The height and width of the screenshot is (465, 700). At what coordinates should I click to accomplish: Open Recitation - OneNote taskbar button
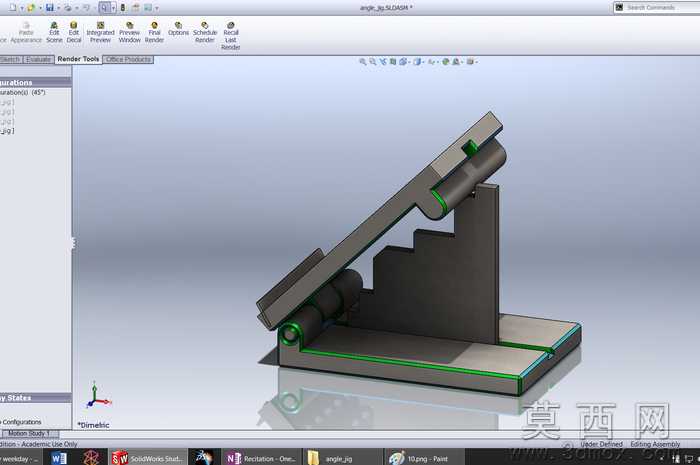click(261, 458)
